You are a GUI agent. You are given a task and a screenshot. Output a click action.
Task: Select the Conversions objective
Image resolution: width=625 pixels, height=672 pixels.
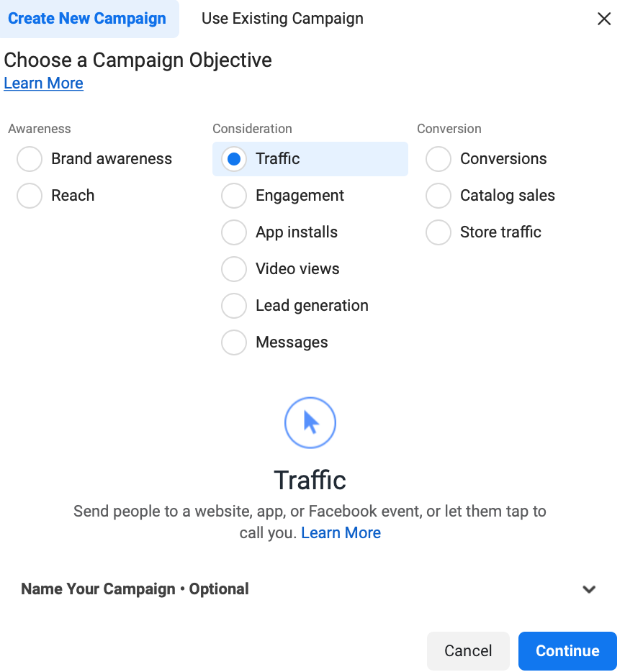point(438,159)
